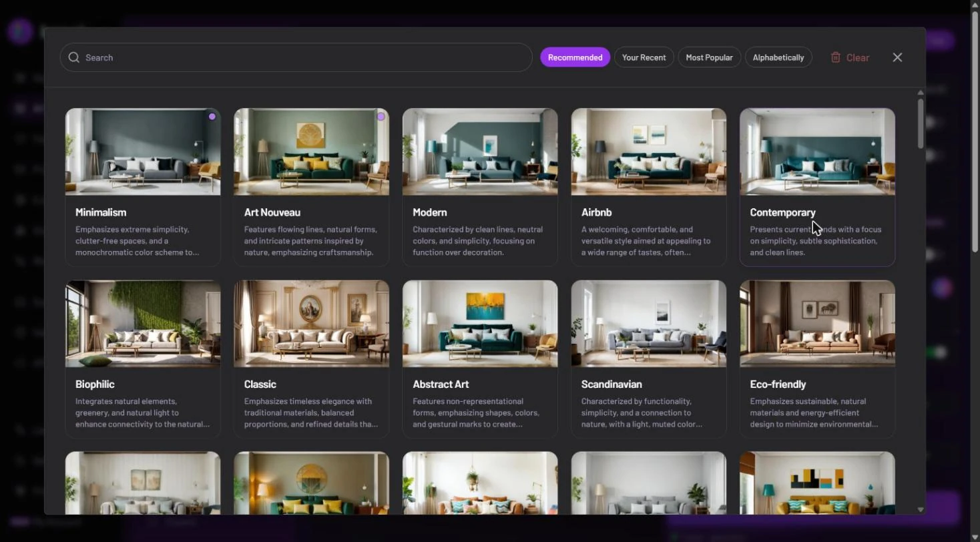Switch to Most Popular tab
This screenshot has width=980, height=542.
coord(709,57)
